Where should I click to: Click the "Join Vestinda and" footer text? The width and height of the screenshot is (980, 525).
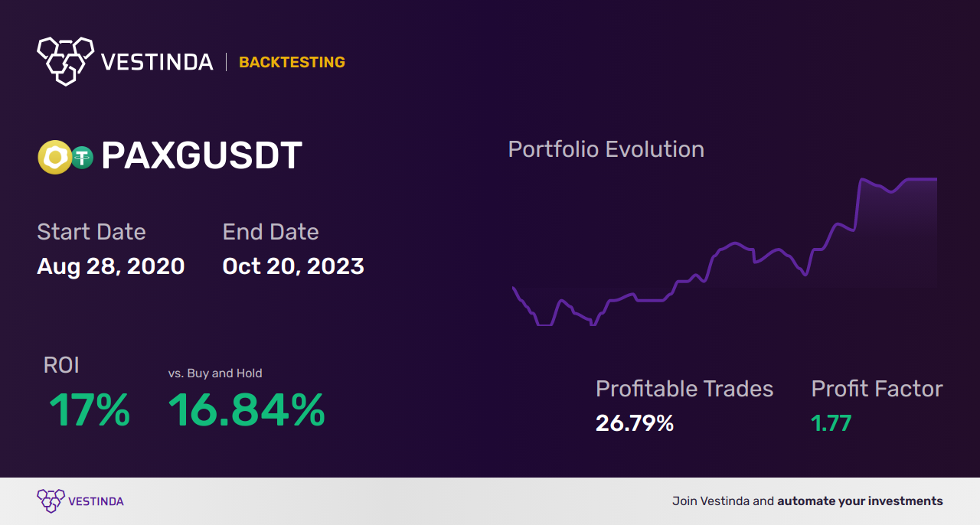click(723, 501)
